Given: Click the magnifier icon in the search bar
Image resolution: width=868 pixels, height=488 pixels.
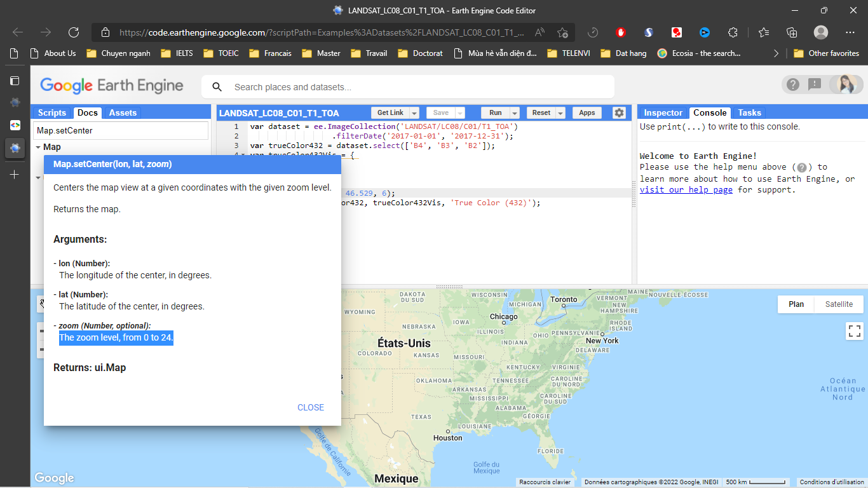Looking at the screenshot, I should 217,87.
